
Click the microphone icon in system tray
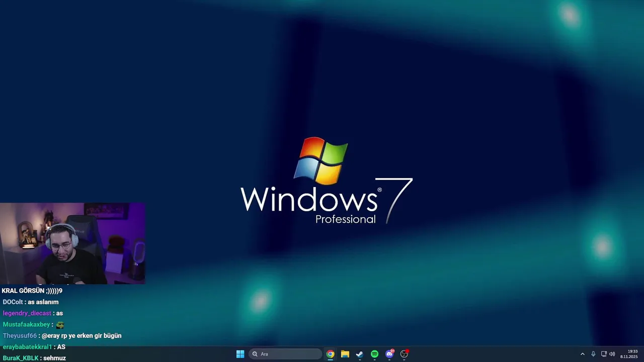click(593, 354)
